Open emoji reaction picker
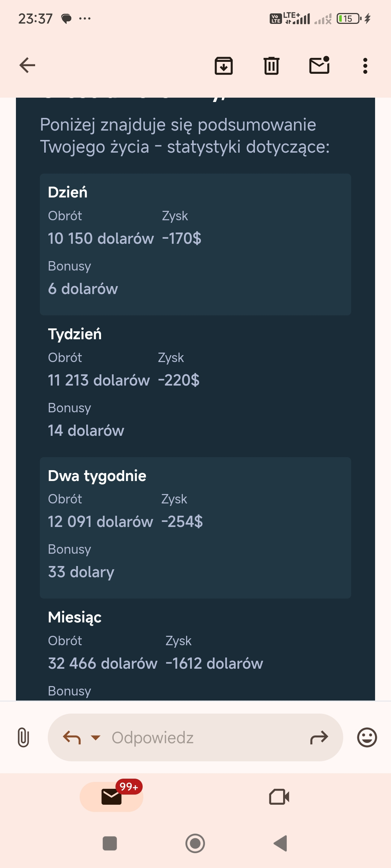Screen dimensions: 391x868 pyautogui.click(x=367, y=737)
